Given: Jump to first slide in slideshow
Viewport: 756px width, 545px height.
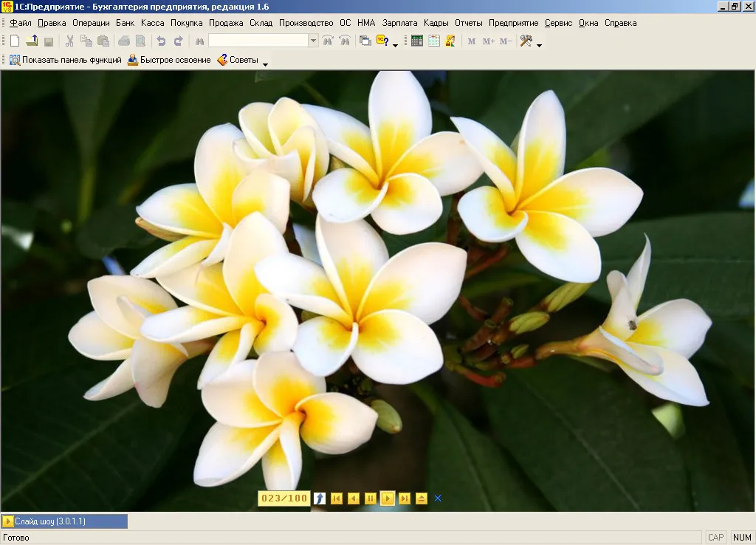Looking at the screenshot, I should pyautogui.click(x=337, y=498).
